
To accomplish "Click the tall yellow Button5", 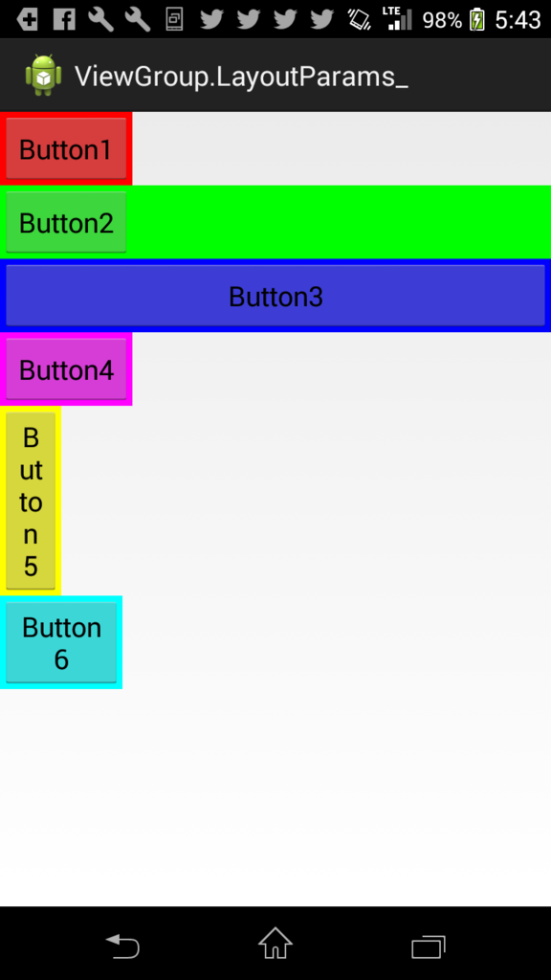I will click(31, 501).
